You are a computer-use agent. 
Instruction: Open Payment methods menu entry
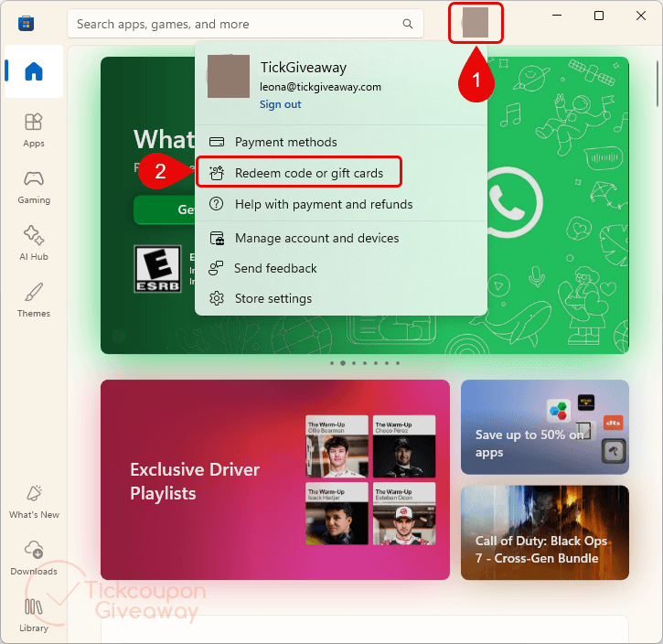pyautogui.click(x=341, y=142)
